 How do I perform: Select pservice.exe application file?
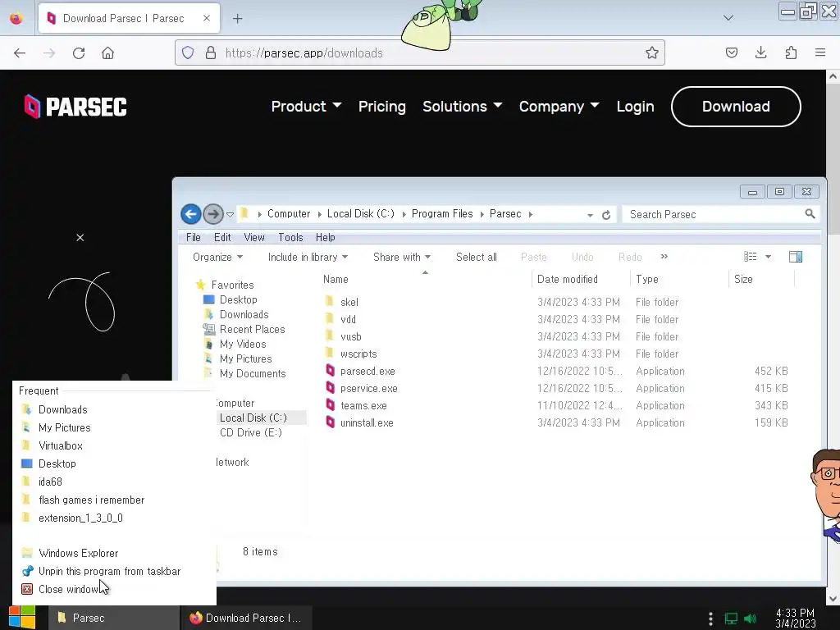(368, 388)
